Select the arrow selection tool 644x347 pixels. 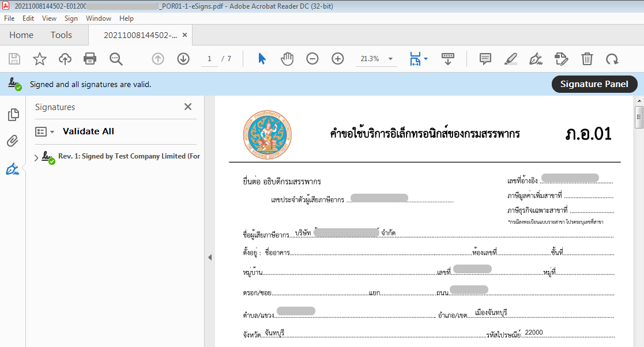(262, 59)
